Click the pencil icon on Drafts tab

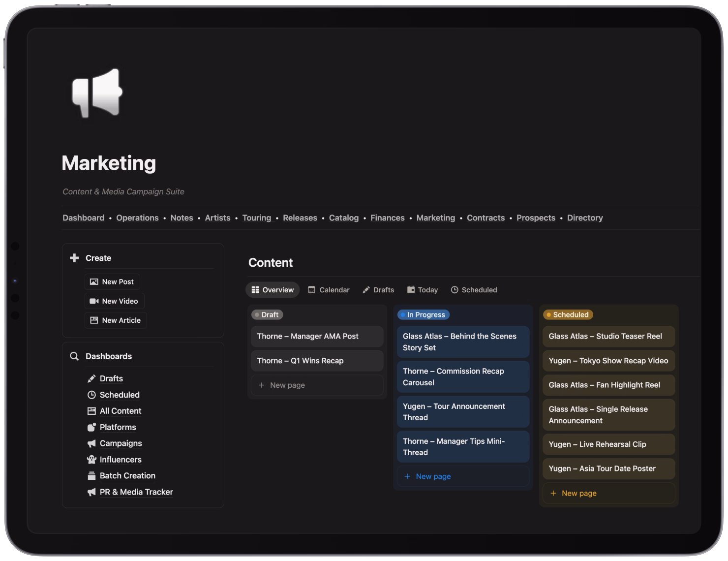(366, 290)
